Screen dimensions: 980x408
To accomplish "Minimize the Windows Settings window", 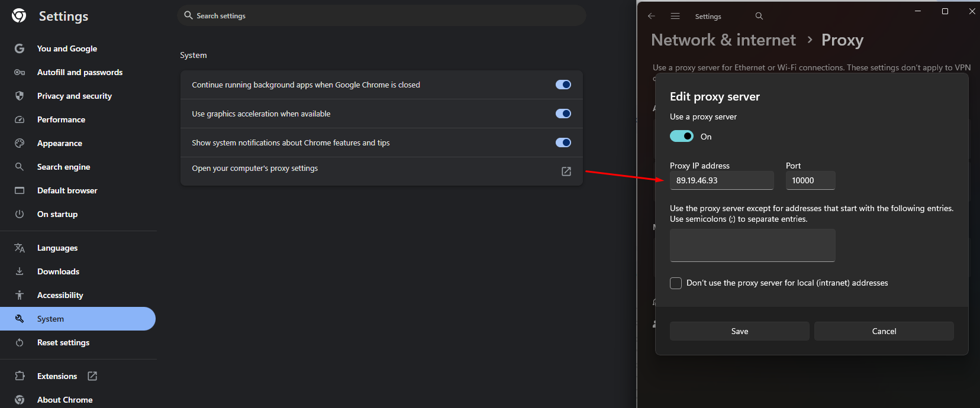I will pos(918,11).
